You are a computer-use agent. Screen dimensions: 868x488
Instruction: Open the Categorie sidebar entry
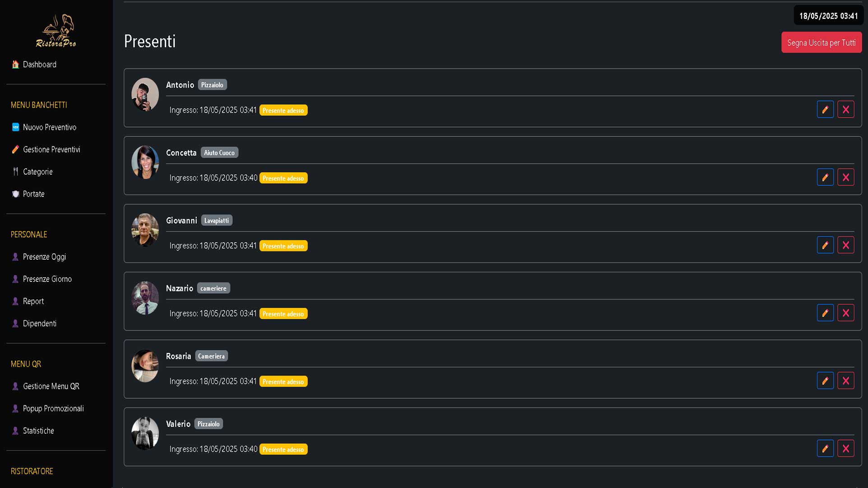[37, 172]
